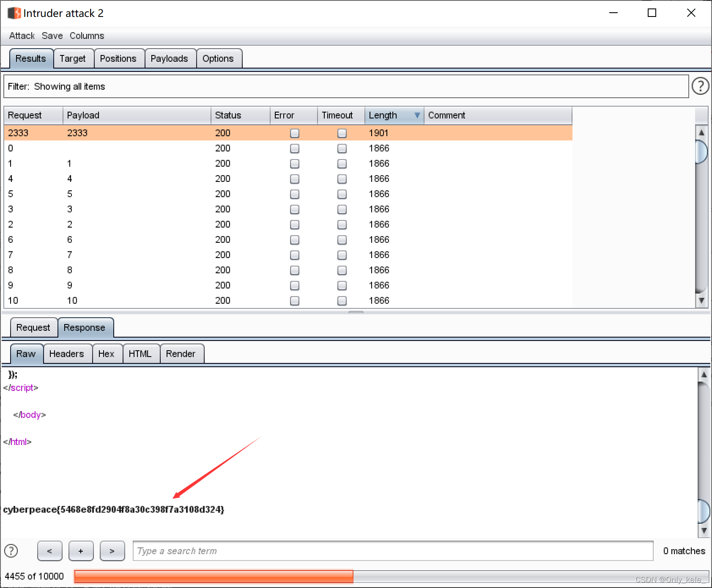Click the search term input field
Viewport: 712px width, 588px height.
click(393, 551)
